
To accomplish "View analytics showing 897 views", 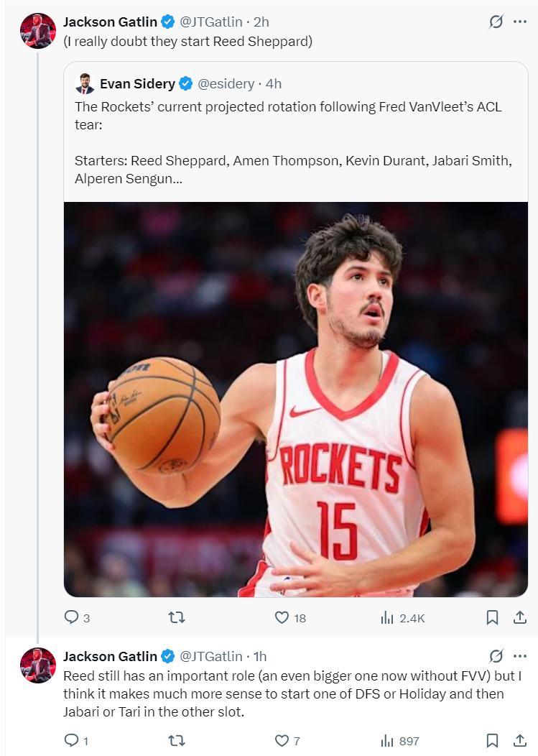I will 387,740.
